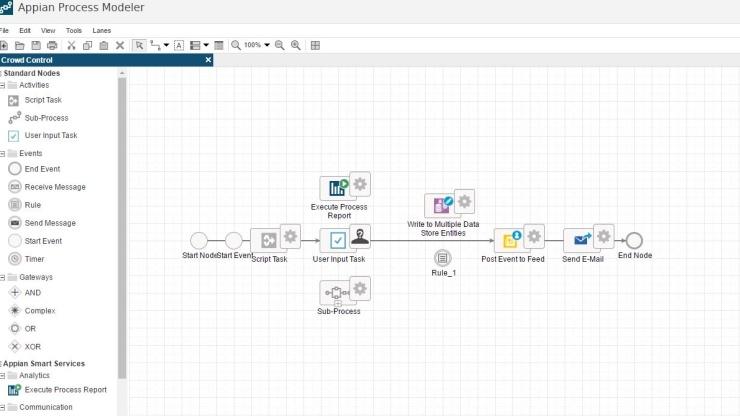Viewport: 740px width, 416px height.
Task: Collapse the Activities folder
Action: 2,85
